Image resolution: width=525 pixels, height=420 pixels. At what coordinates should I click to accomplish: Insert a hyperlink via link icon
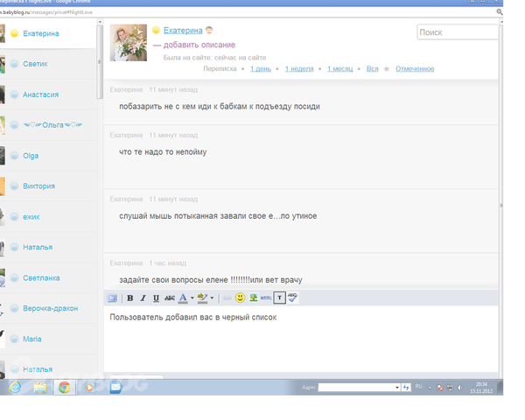click(227, 297)
